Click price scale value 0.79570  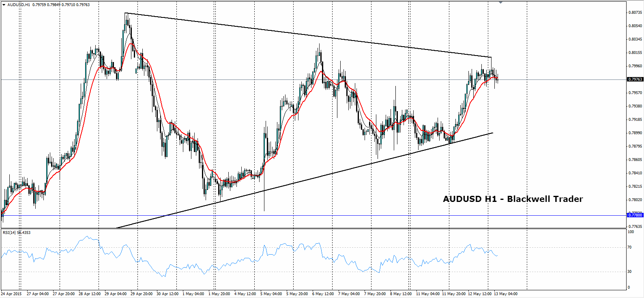point(635,93)
